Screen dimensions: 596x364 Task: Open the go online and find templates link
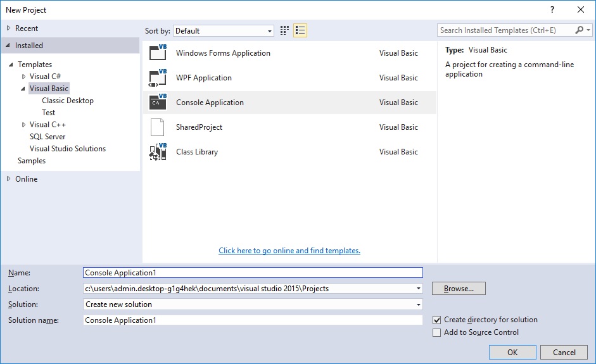pyautogui.click(x=289, y=251)
